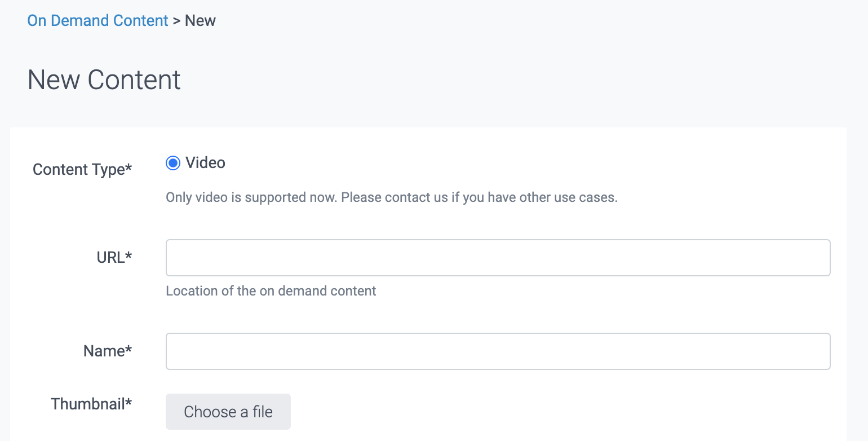The width and height of the screenshot is (868, 441).
Task: Click the New Content page heading
Action: (x=104, y=80)
